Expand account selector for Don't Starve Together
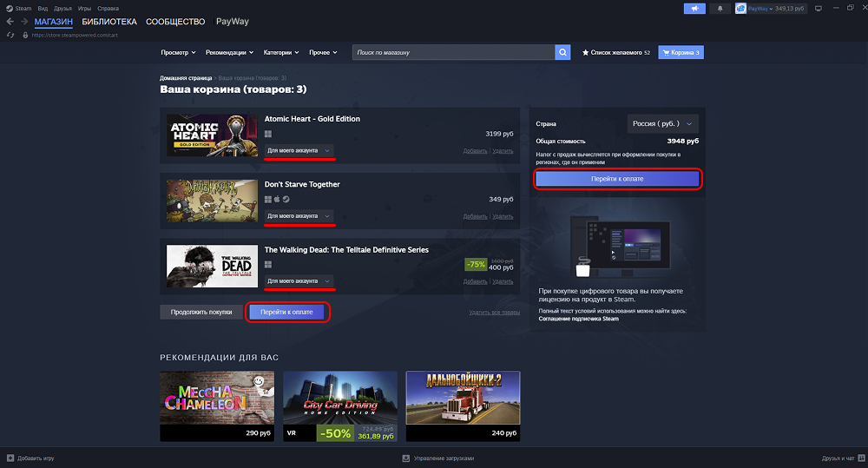Image resolution: width=868 pixels, height=468 pixels. point(299,216)
